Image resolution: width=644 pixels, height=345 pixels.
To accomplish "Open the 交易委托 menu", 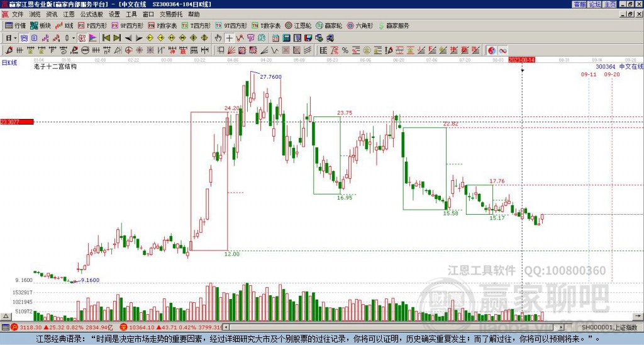I will [171, 14].
